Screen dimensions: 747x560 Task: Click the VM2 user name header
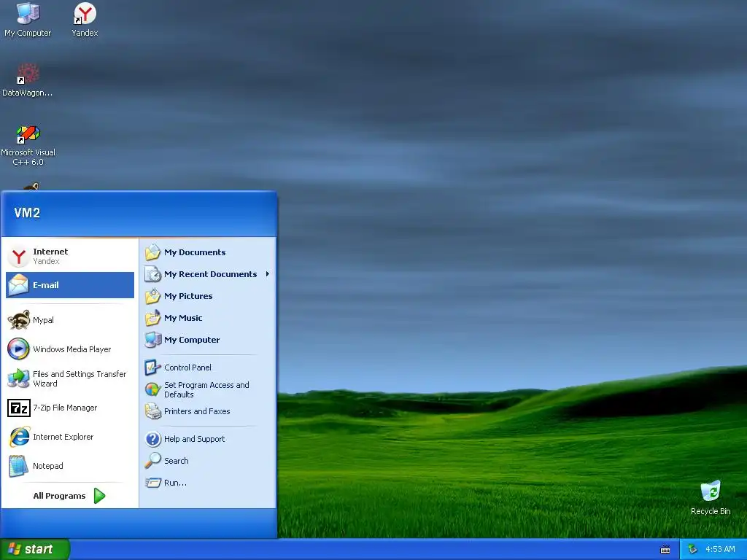pyautogui.click(x=27, y=213)
